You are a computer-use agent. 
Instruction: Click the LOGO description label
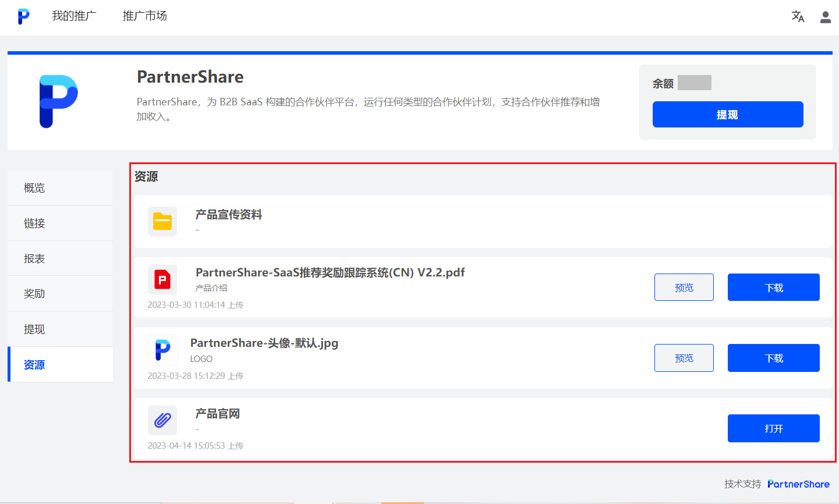pos(201,359)
